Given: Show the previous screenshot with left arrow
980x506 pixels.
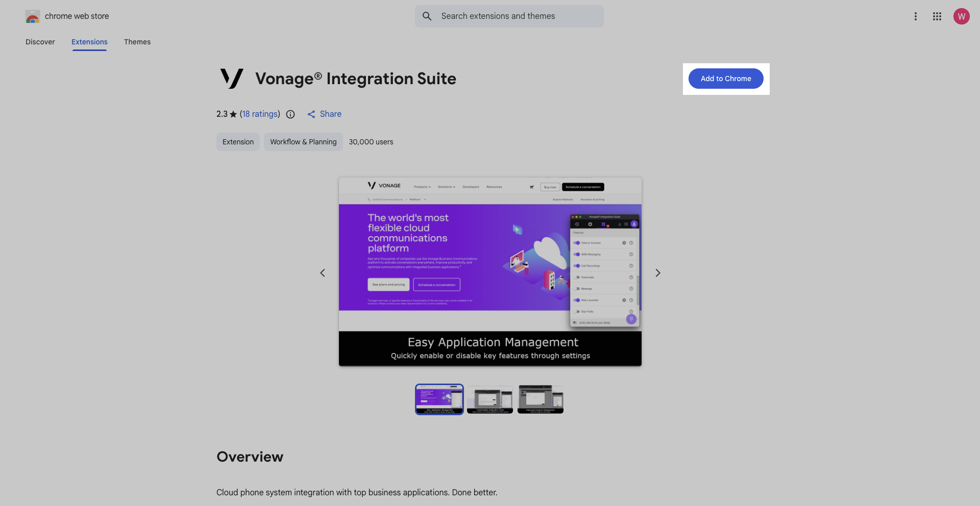Looking at the screenshot, I should tap(323, 273).
